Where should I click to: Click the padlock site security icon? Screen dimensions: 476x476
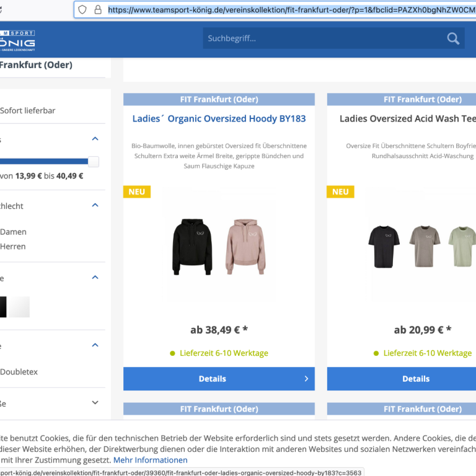(98, 10)
